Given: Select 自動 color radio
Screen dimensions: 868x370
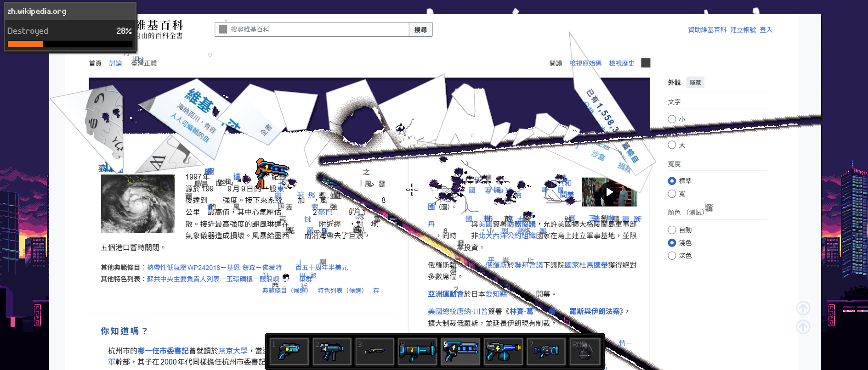Looking at the screenshot, I should 672,230.
